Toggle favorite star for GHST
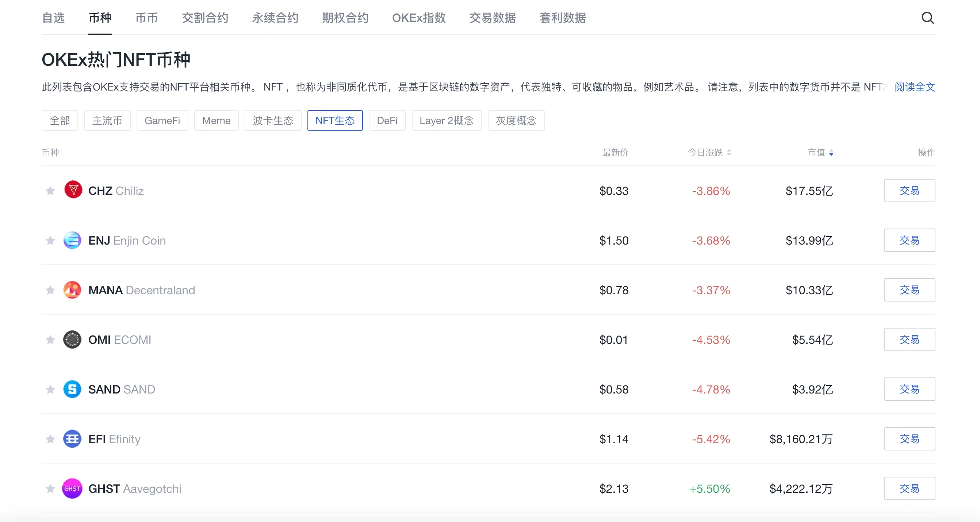 [50, 488]
